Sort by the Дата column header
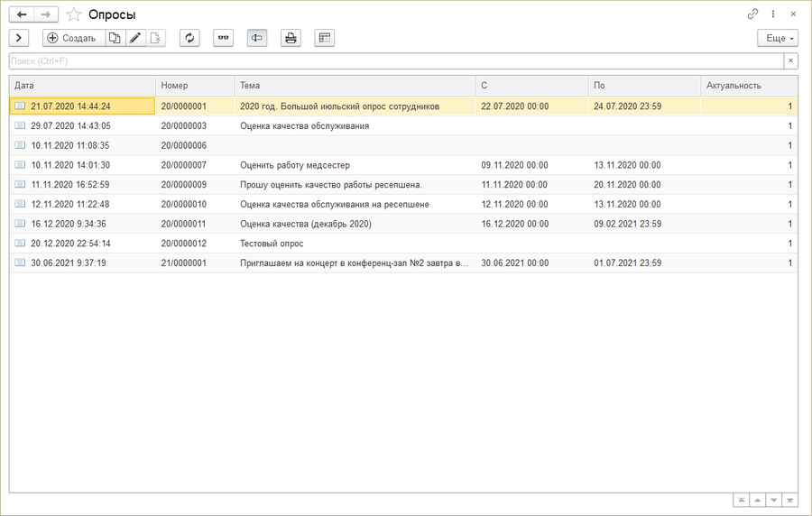Image resolution: width=812 pixels, height=516 pixels. tap(81, 86)
